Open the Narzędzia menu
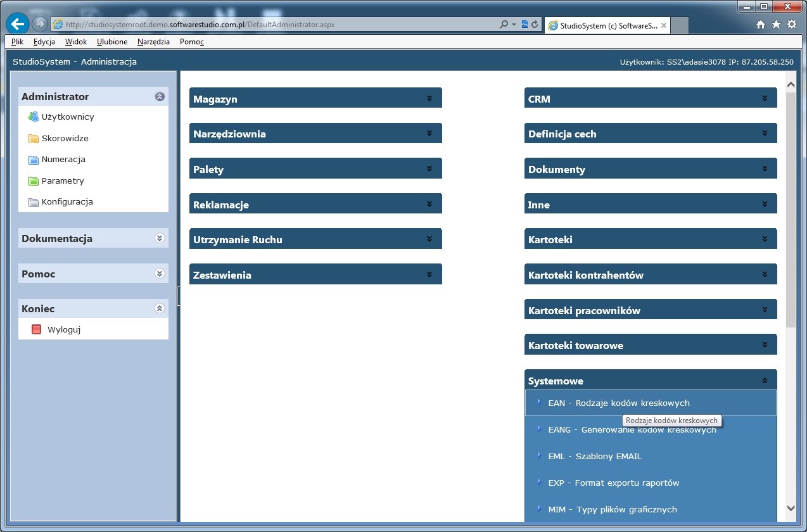Image resolution: width=807 pixels, height=532 pixels. point(153,42)
